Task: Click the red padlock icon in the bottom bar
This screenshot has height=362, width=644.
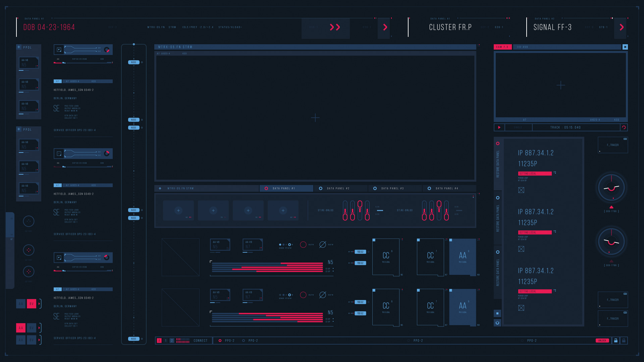Action: [x=616, y=340]
